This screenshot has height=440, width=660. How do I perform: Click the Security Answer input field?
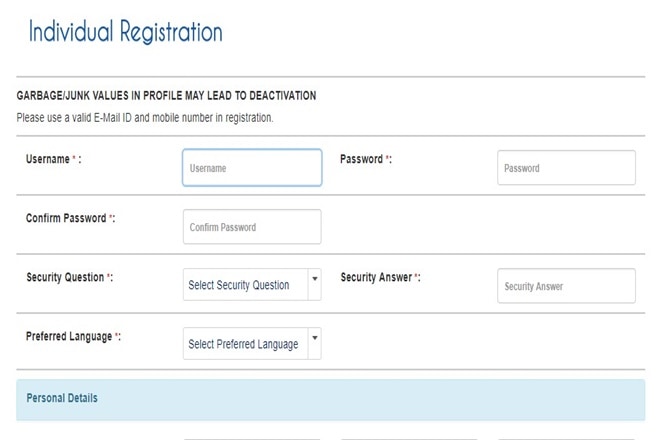coord(566,286)
